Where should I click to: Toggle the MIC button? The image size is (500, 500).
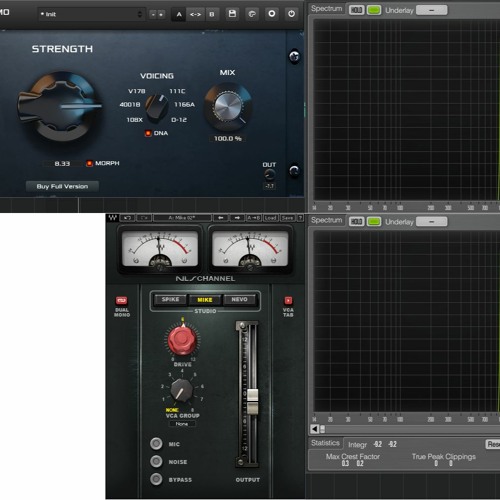click(156, 444)
